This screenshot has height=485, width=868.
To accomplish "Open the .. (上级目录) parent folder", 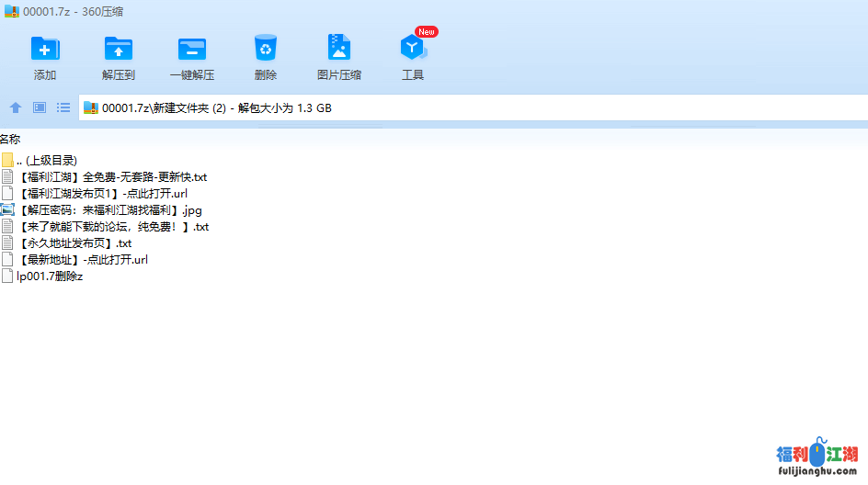I will (46, 160).
